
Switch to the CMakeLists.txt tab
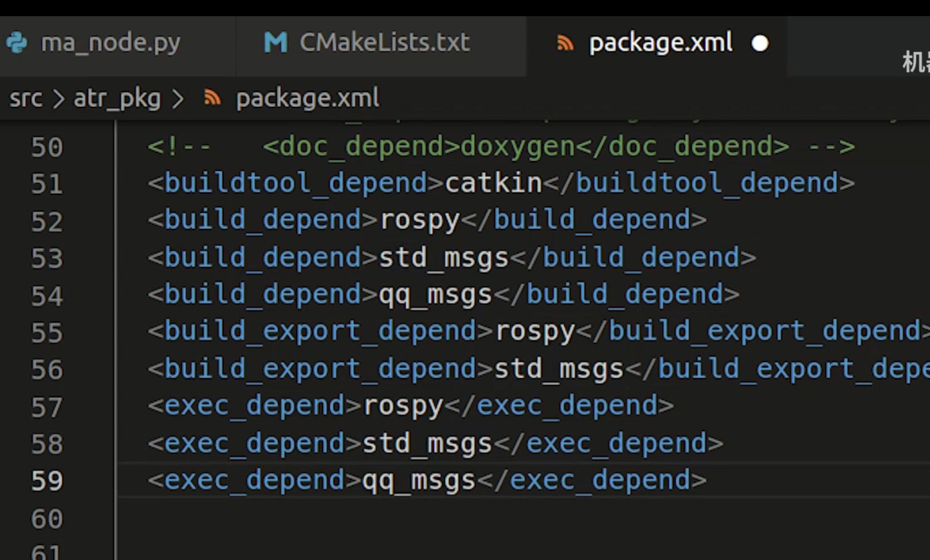[384, 43]
